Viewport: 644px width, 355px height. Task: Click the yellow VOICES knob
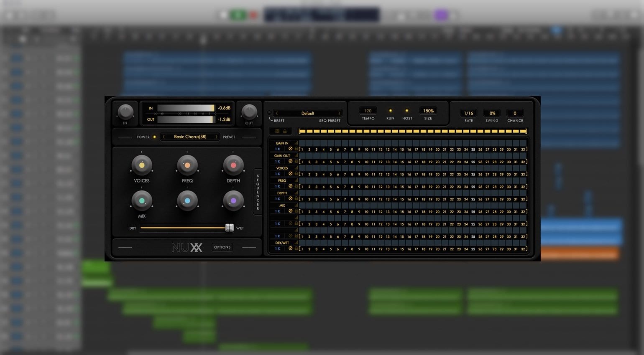pyautogui.click(x=142, y=165)
